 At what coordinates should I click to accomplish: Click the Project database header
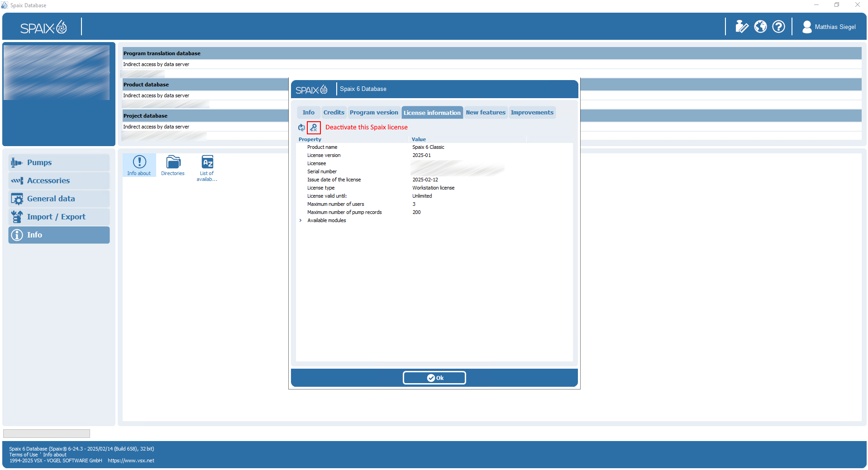[205, 116]
